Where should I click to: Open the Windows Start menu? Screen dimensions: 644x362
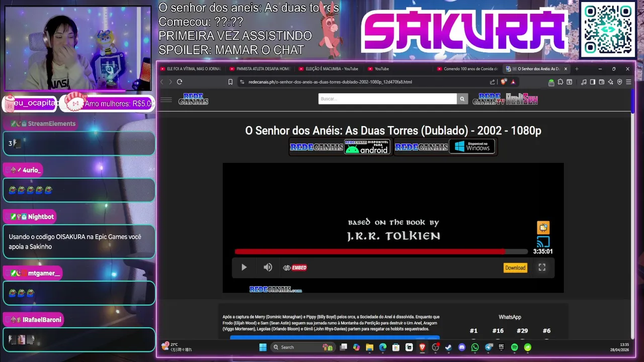(x=263, y=347)
